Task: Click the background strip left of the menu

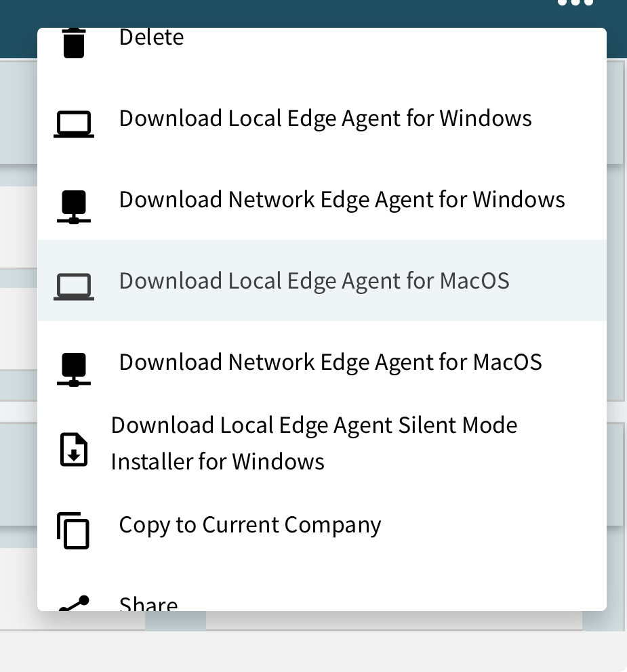Action: click(x=18, y=339)
